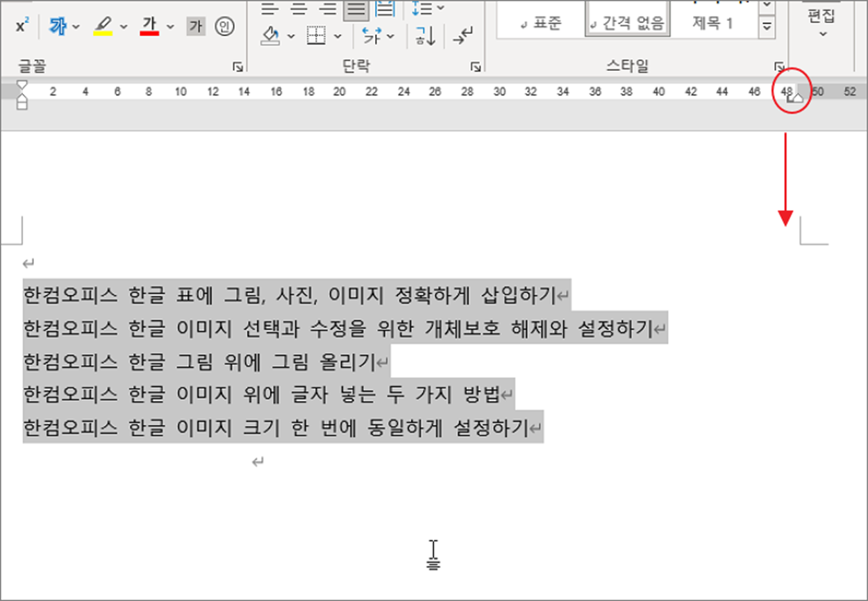868x601 pixels.
Task: Right align the selected paragraphs
Action: coord(329,8)
